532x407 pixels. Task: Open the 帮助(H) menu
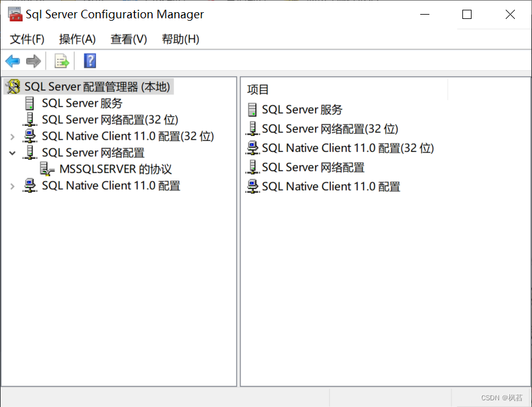point(180,39)
